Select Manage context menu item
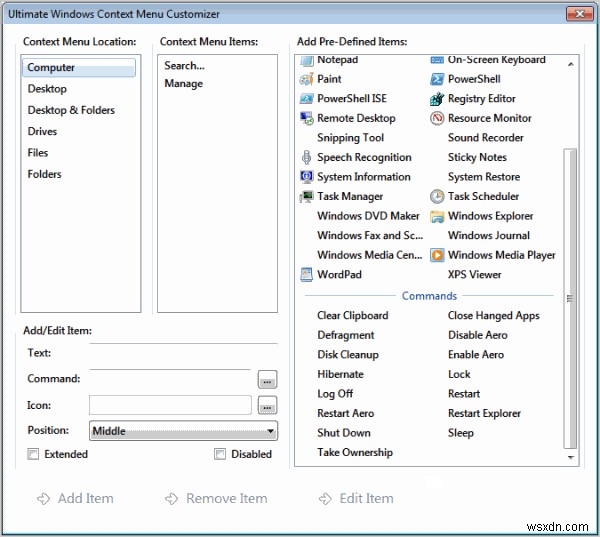 [x=184, y=84]
